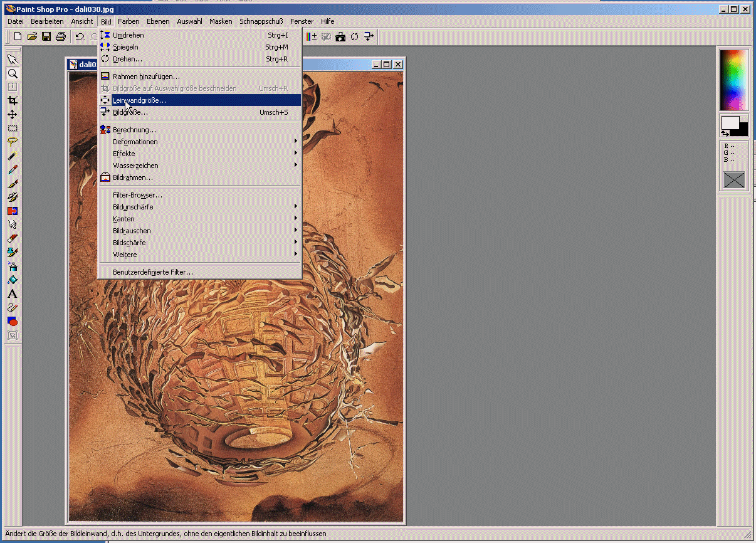Expand the Kanten submenu
Screen dimensions: 756x543
[200, 219]
